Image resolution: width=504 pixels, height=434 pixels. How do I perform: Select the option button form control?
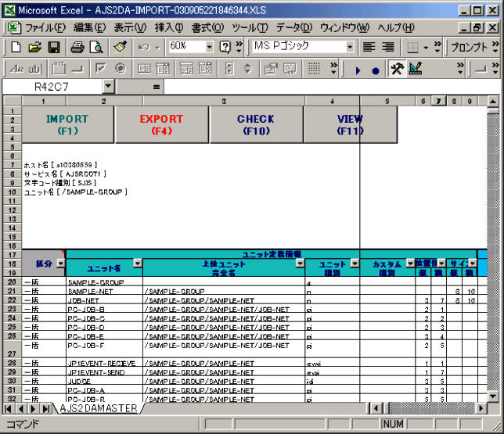tap(121, 69)
